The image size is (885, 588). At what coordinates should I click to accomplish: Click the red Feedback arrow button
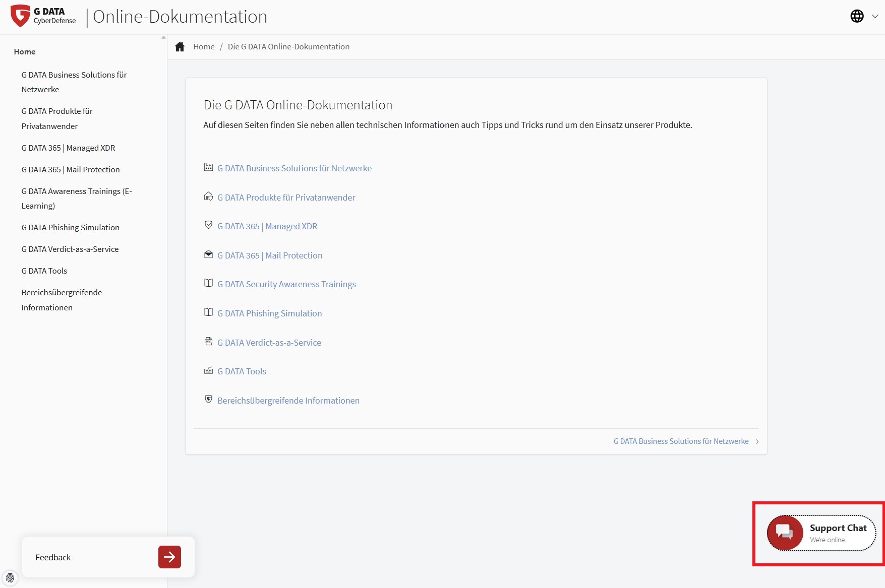(x=169, y=557)
